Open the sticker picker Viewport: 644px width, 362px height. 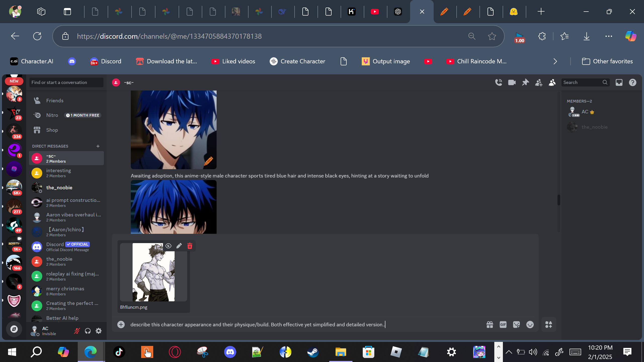click(516, 325)
